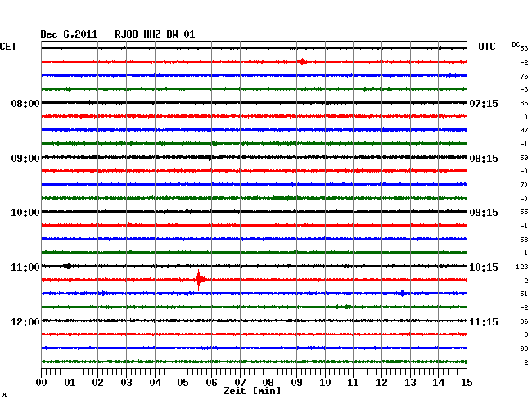Click the Zeit [min] axis title
Viewport: 532px width, 404px height.
(252, 391)
